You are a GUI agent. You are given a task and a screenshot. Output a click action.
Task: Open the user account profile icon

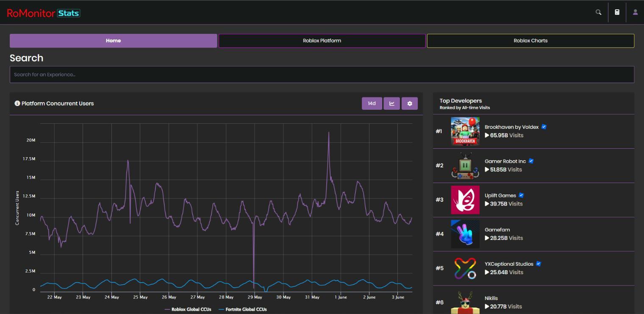tap(635, 12)
